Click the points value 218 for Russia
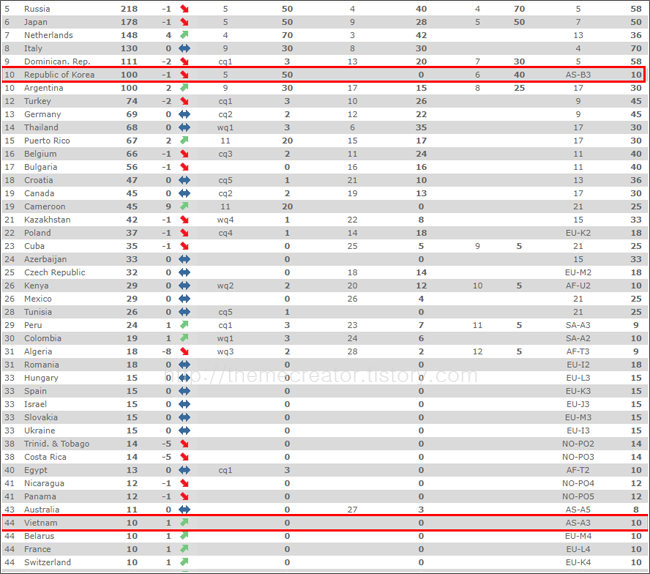The height and width of the screenshot is (574, 650). tap(129, 9)
